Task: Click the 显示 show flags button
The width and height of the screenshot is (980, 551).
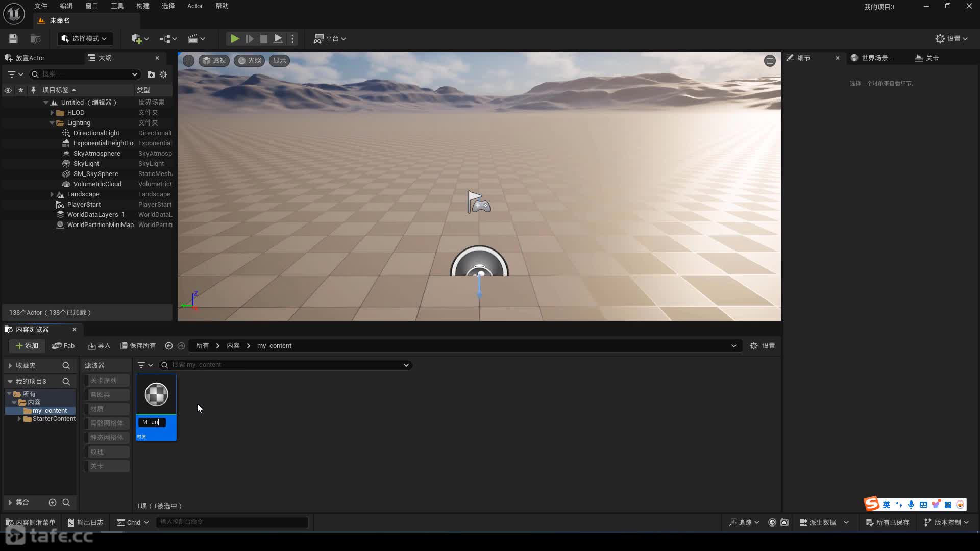Action: coord(279,61)
